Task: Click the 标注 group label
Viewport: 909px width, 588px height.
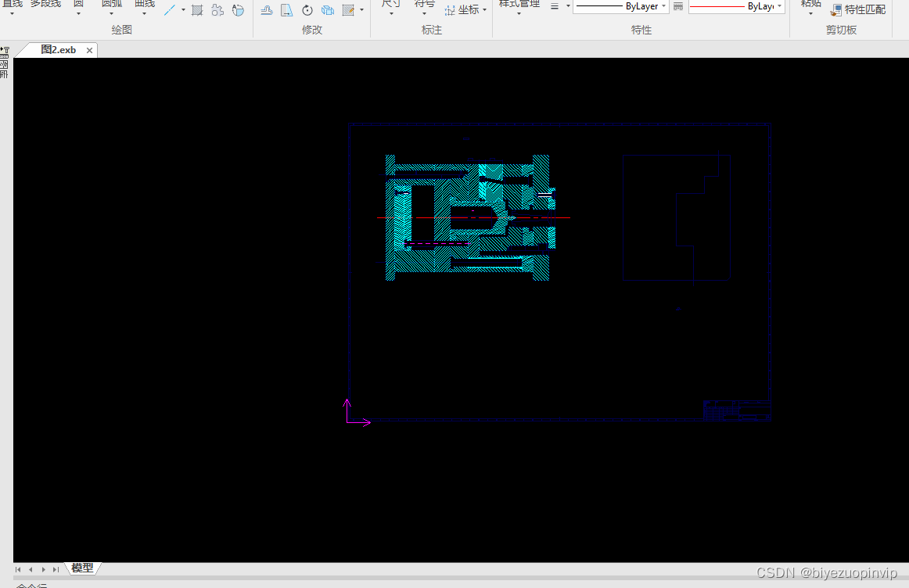Action: point(431,30)
